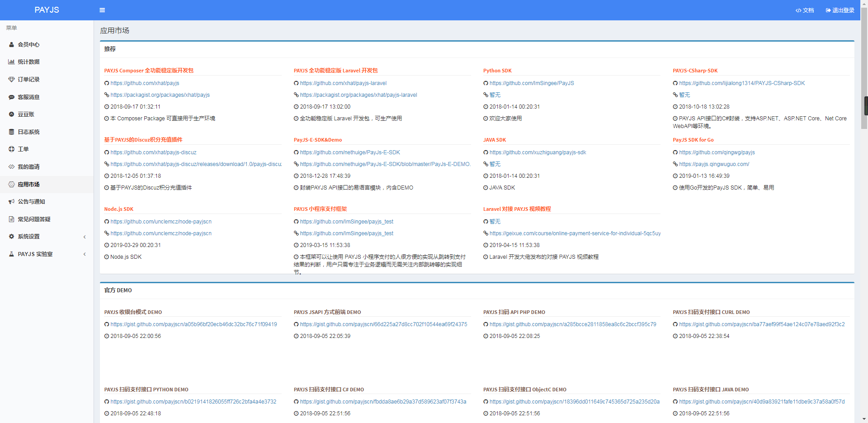This screenshot has width=868, height=423.
Task: Click the 订单记录 diamond icon
Action: coord(12,80)
